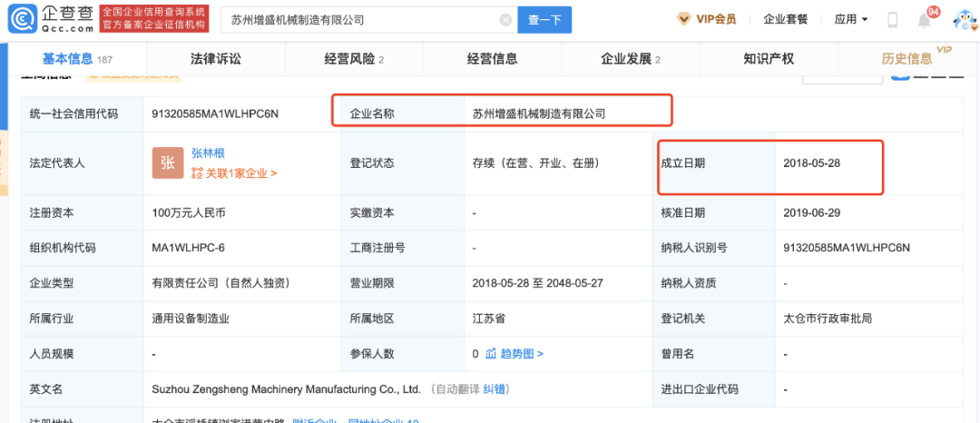Select 存续（在营、开业、在册） status text
Image resolution: width=980 pixels, height=423 pixels.
coord(536,163)
